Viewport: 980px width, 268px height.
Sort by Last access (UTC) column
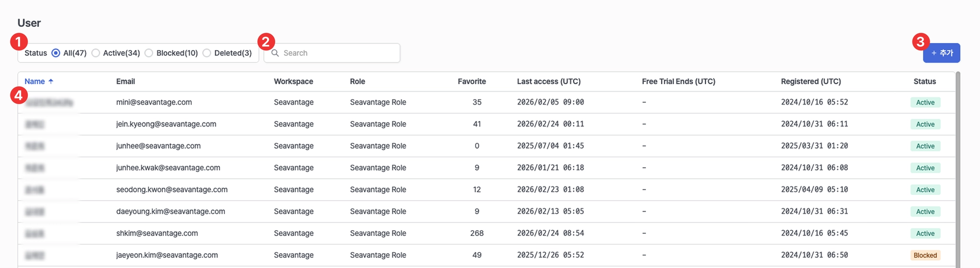tap(548, 82)
